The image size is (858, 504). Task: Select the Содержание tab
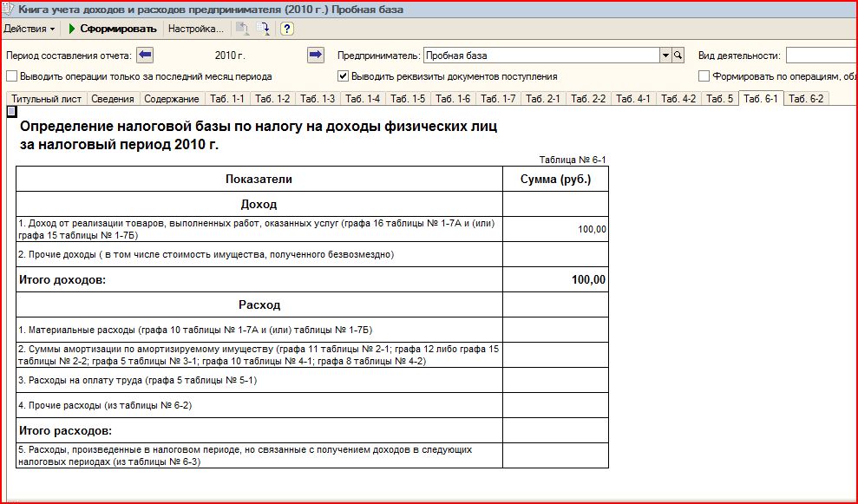[x=172, y=99]
